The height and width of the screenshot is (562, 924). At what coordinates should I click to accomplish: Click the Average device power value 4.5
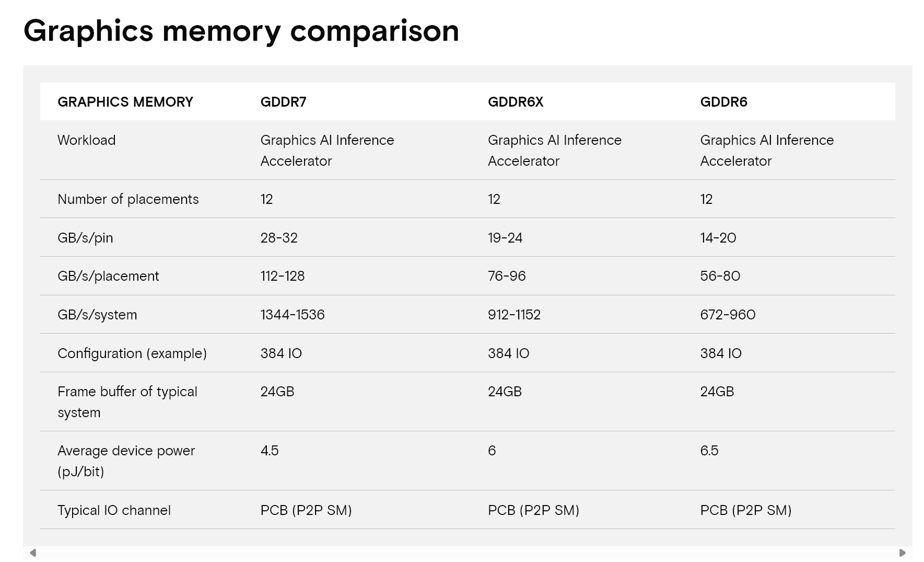point(270,451)
